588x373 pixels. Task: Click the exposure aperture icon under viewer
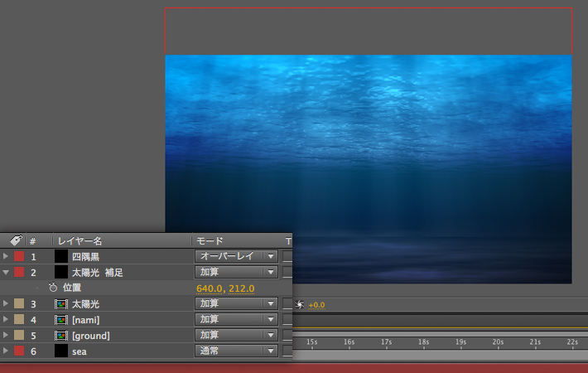pos(300,305)
